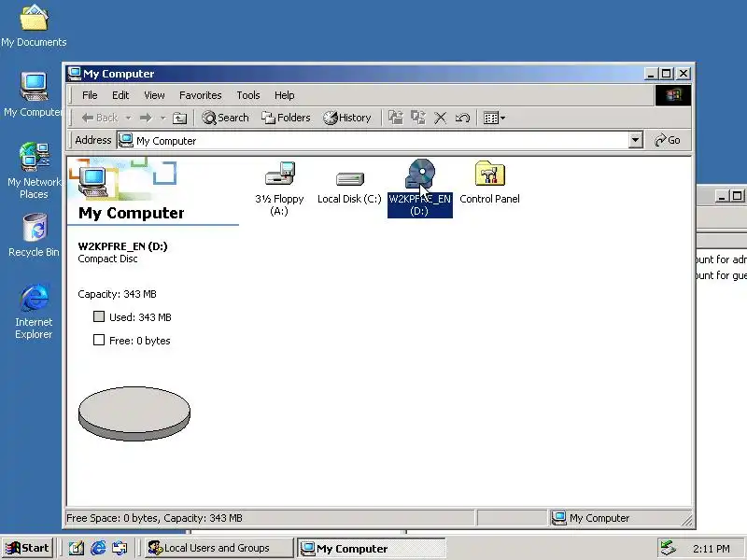
Task: Click the Used space legend box
Action: pos(99,316)
